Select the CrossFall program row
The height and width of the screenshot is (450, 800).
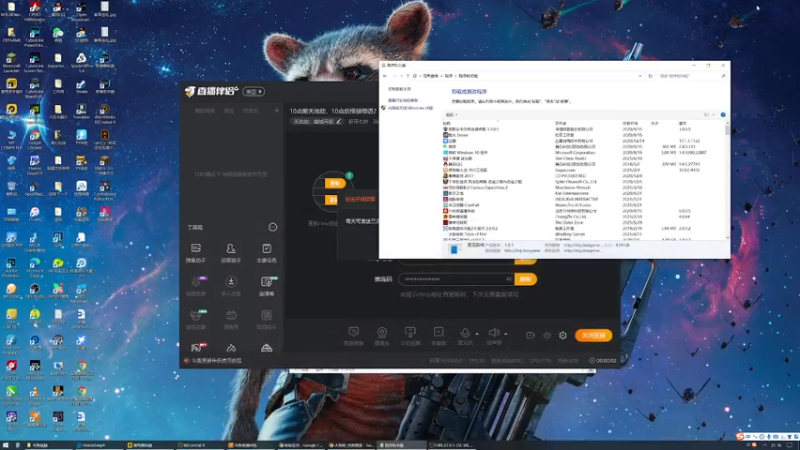tap(584, 205)
